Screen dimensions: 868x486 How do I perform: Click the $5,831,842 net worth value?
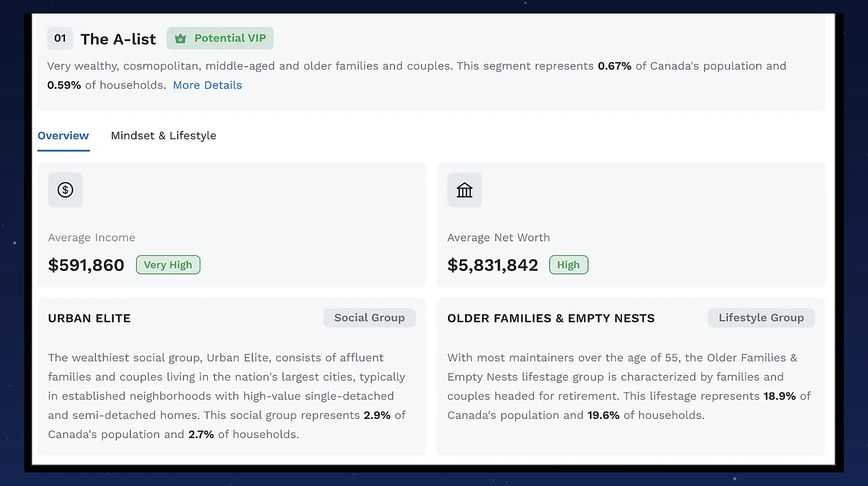(493, 265)
